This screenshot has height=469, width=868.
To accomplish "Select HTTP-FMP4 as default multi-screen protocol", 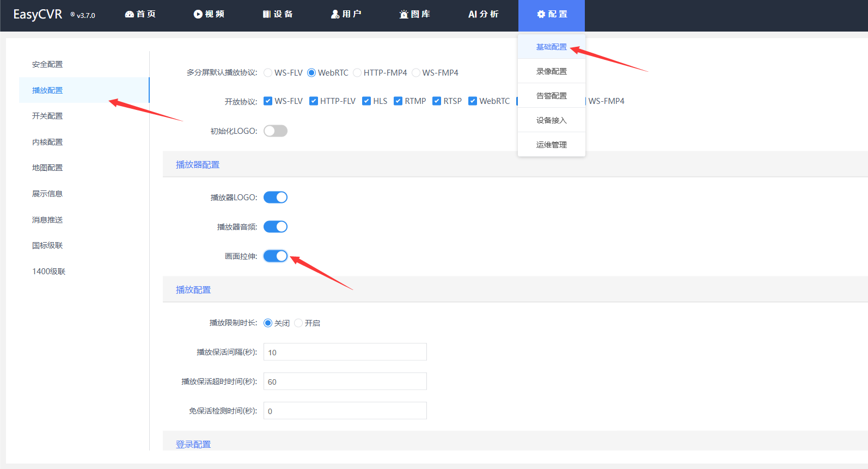I will coord(357,72).
